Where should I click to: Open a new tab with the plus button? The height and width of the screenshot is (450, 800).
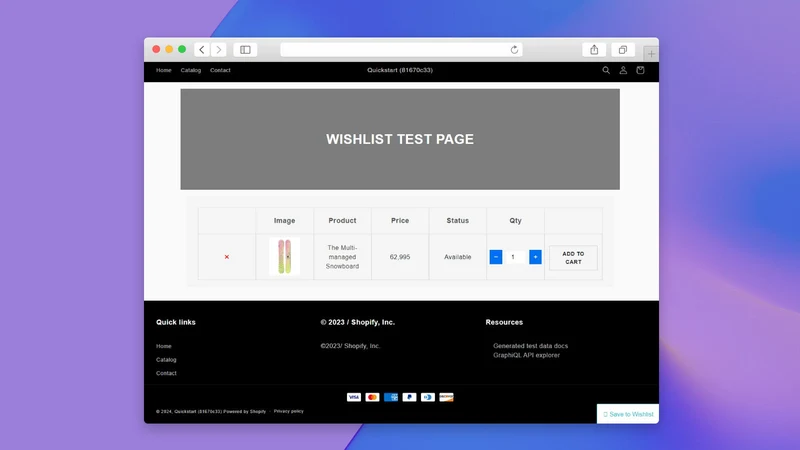[651, 54]
